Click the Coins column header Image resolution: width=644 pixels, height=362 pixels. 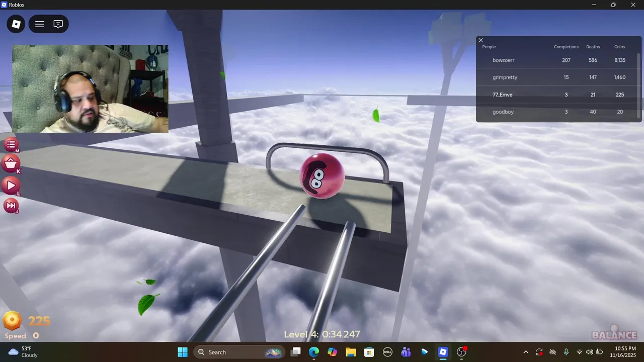pos(620,47)
